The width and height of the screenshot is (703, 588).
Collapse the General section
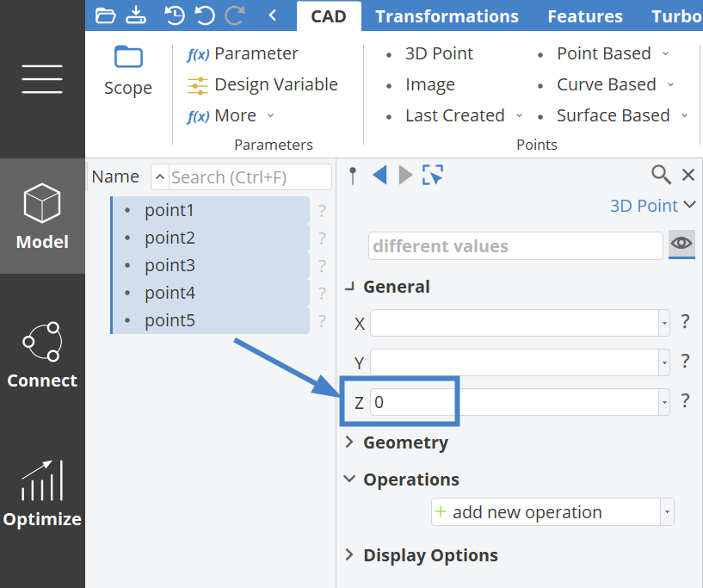pos(349,287)
